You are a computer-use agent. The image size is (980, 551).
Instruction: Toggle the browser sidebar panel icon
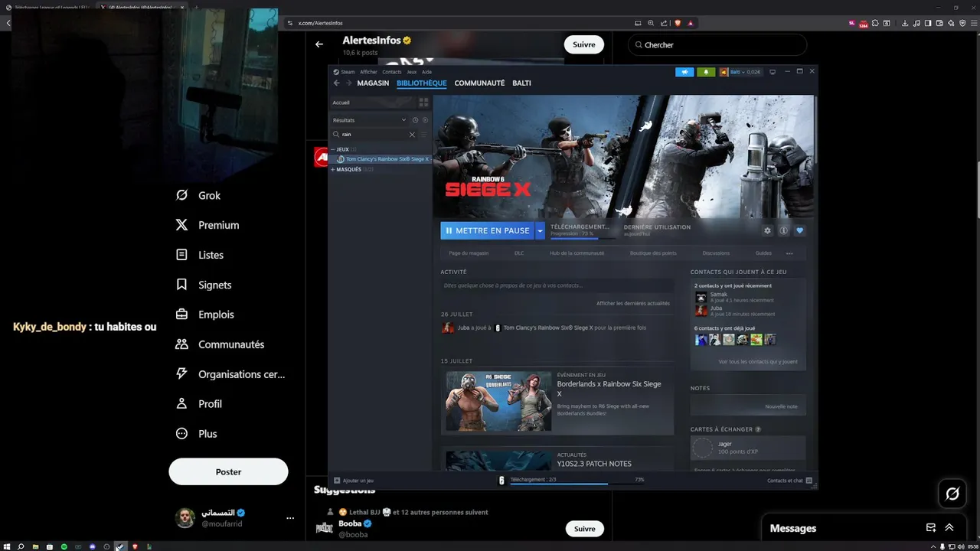coord(928,23)
